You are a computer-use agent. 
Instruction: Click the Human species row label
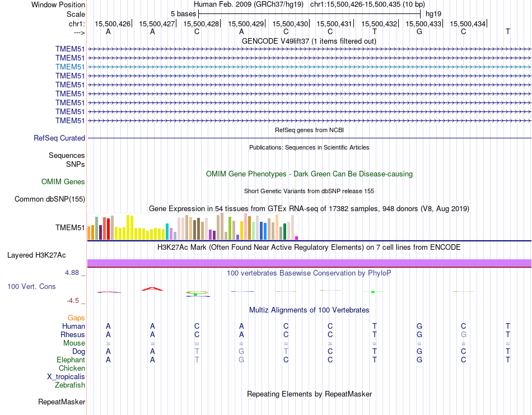[73, 327]
